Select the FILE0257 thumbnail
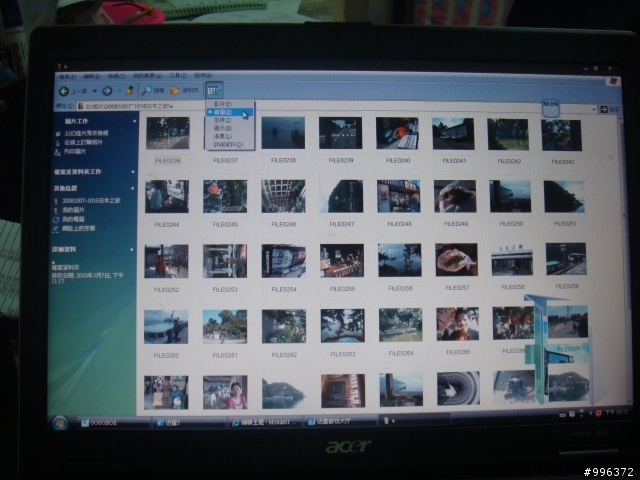 (456, 260)
